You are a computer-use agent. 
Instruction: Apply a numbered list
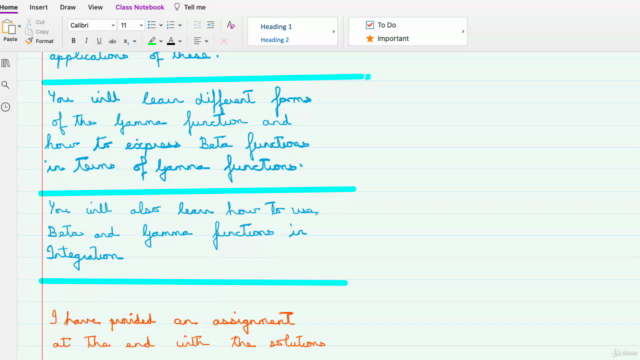171,25
